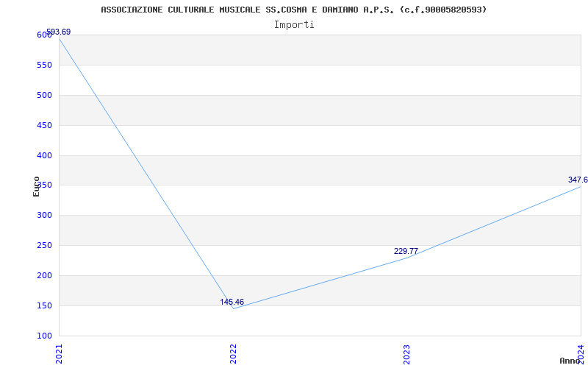The image size is (588, 368).
Task: Select the 593.69 data label
Action: click(59, 32)
